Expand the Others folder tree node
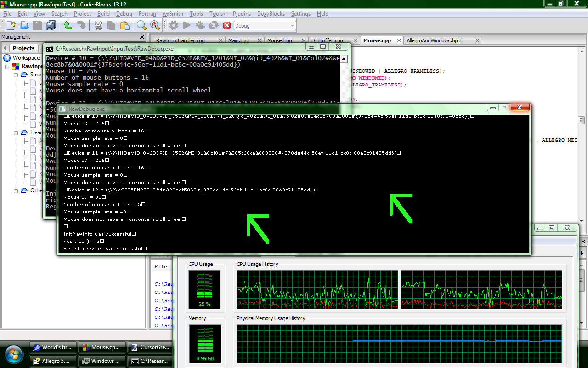Screen dimensions: 588x368 click(15, 190)
